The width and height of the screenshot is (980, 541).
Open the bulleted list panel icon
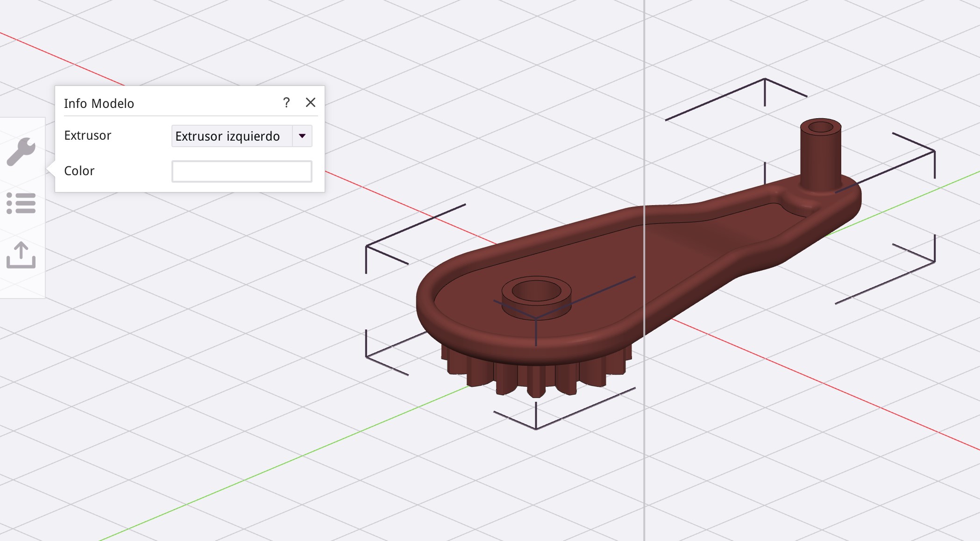pyautogui.click(x=21, y=203)
